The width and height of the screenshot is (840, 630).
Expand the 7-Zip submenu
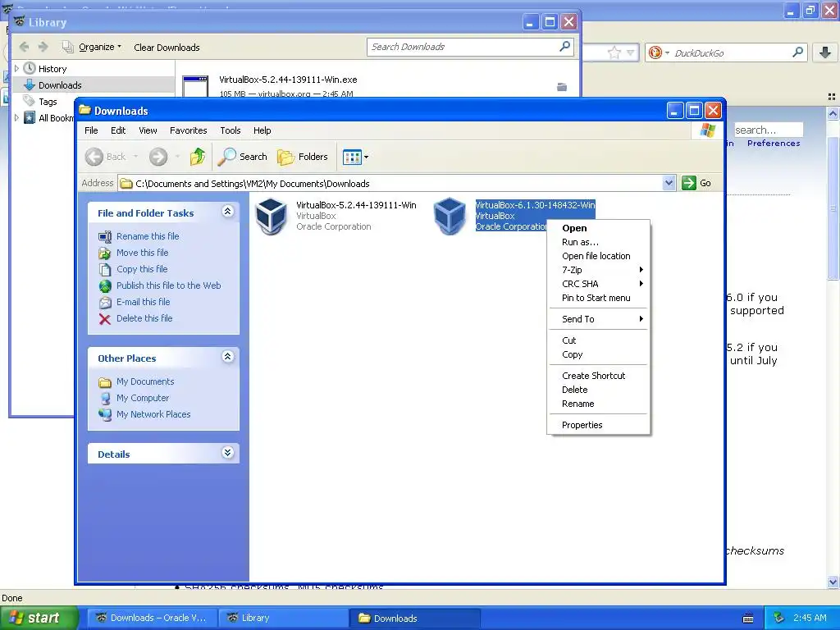598,270
